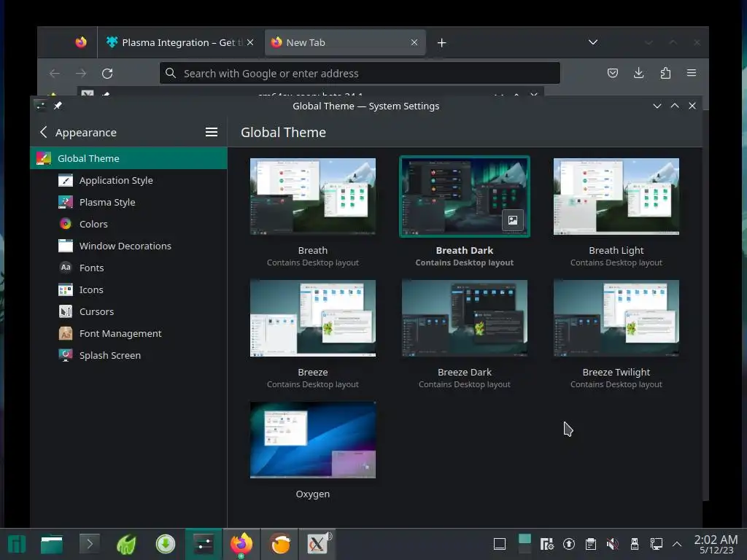This screenshot has height=560, width=747.
Task: Reload the Firefox page
Action: pyautogui.click(x=107, y=74)
